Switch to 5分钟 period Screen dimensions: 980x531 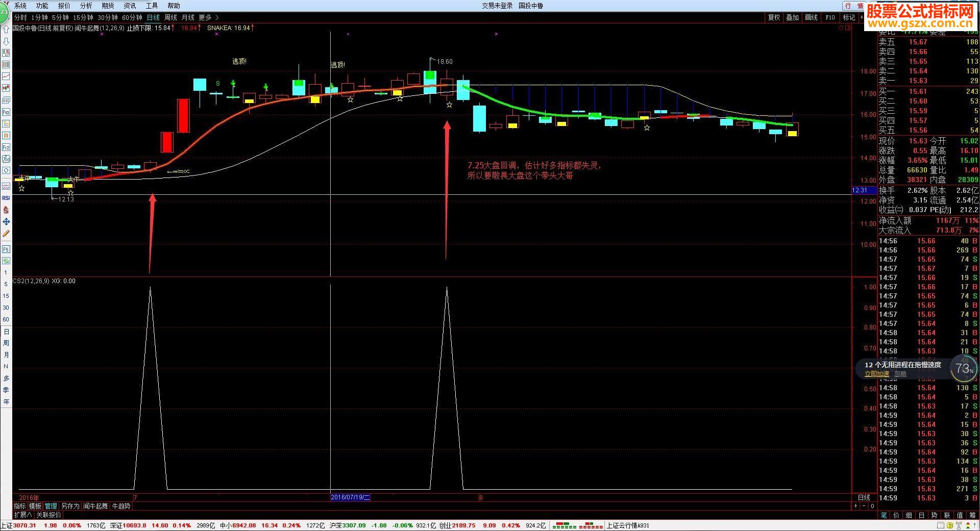click(x=60, y=17)
